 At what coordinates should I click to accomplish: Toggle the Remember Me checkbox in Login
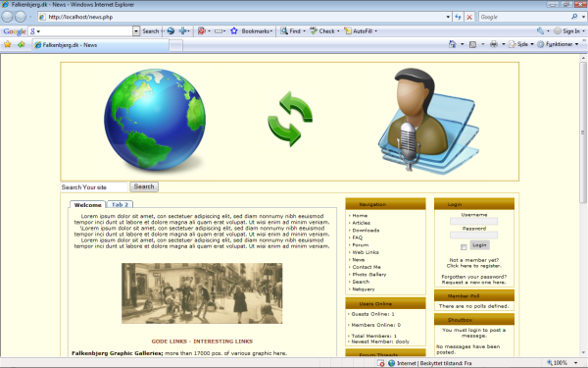point(464,247)
